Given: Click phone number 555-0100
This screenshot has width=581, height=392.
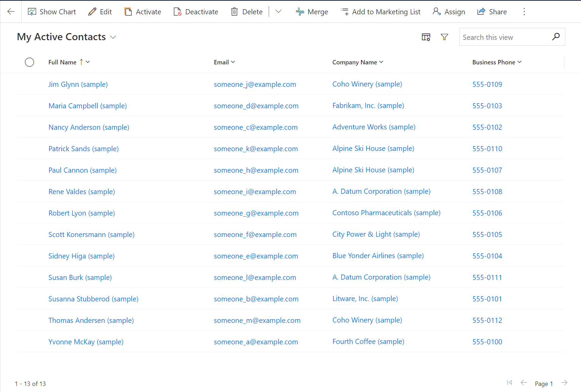Looking at the screenshot, I should pos(487,342).
